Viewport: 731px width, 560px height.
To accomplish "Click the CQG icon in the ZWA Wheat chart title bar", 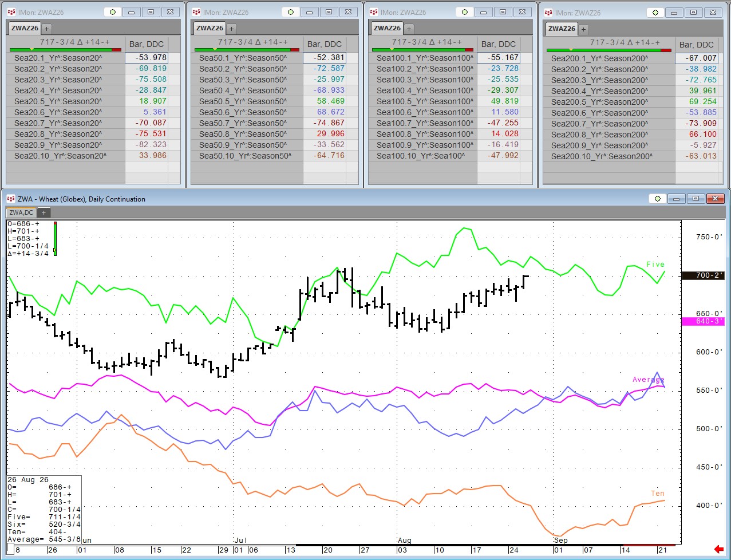I will tap(11, 199).
